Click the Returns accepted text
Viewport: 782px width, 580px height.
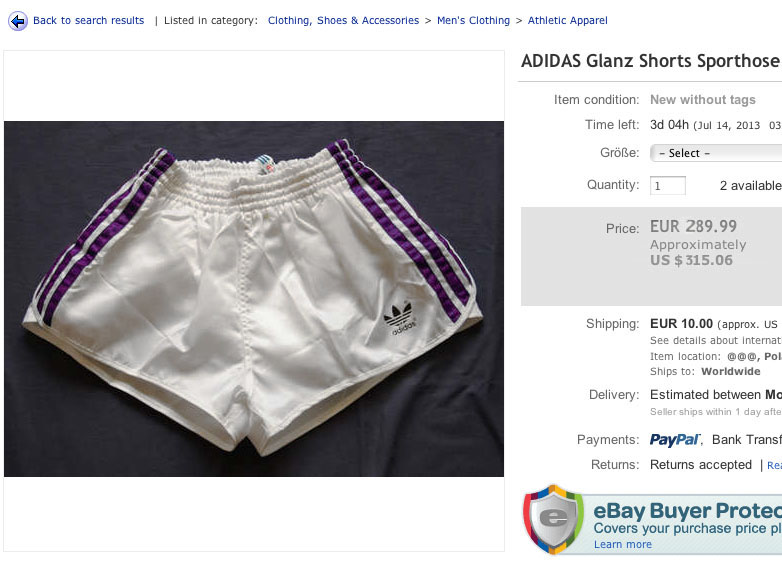click(x=701, y=465)
